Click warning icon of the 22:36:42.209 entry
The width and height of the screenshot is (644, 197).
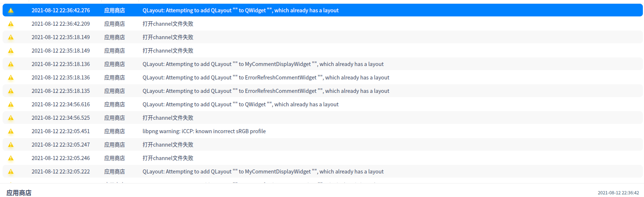(11, 24)
